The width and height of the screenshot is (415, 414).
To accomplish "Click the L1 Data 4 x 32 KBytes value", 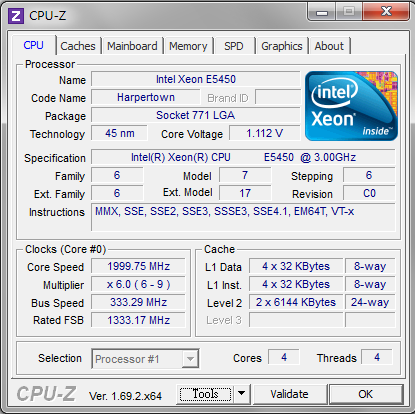I will 296,266.
